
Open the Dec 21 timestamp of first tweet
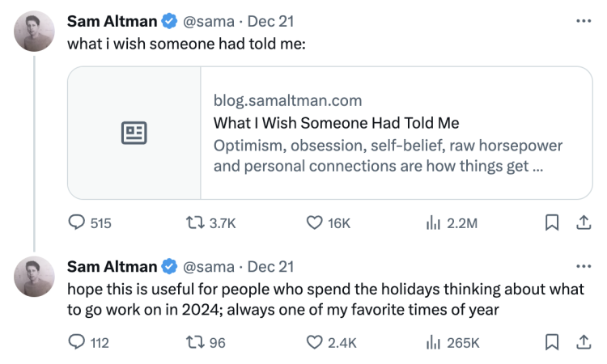[270, 20]
